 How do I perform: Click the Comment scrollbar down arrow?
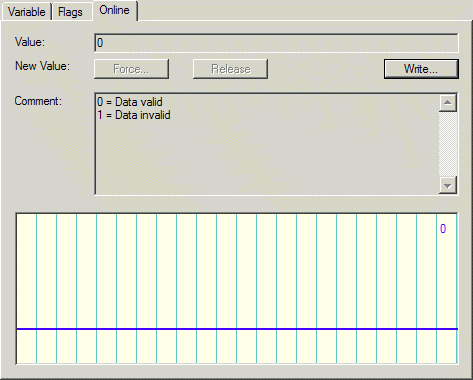click(x=447, y=185)
